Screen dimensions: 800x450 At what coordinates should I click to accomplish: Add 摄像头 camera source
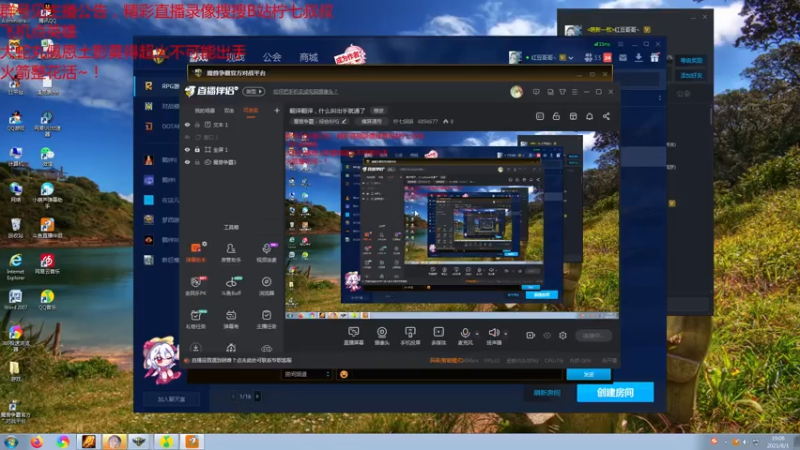pyautogui.click(x=382, y=335)
